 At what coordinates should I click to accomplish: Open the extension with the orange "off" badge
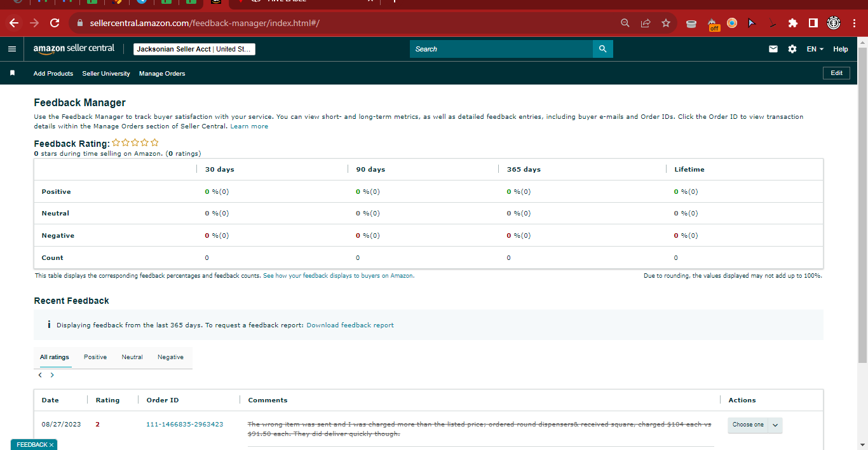pyautogui.click(x=713, y=24)
